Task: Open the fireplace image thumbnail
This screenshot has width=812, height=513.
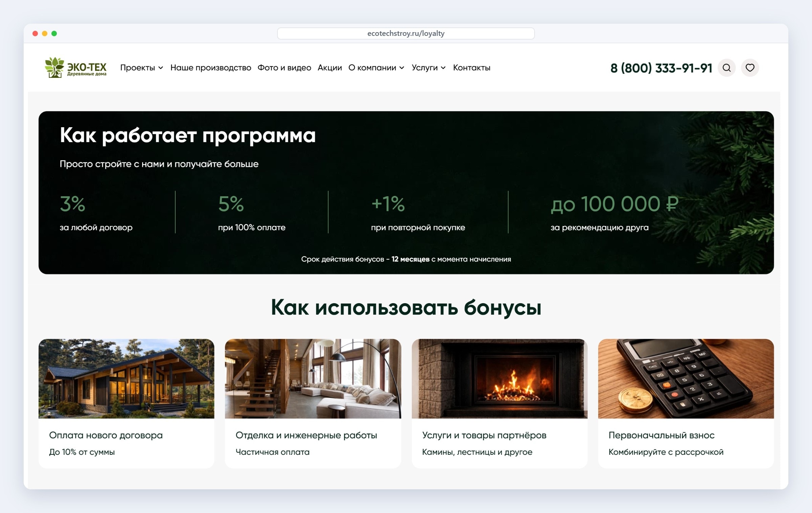Action: (499, 379)
